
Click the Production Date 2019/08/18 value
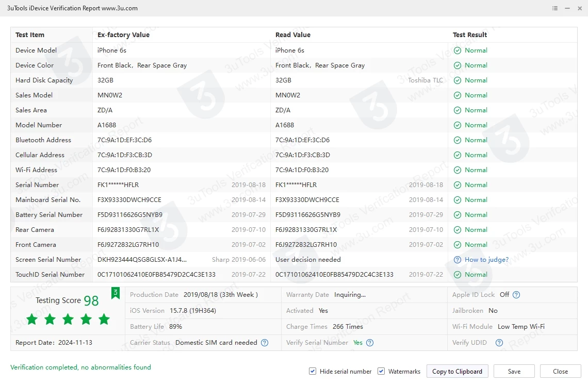pos(221,295)
